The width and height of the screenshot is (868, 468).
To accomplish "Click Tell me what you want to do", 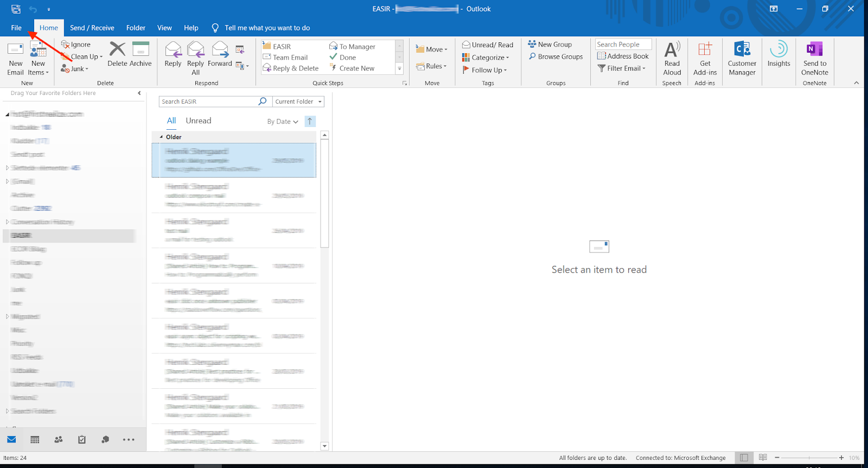I will pos(267,28).
